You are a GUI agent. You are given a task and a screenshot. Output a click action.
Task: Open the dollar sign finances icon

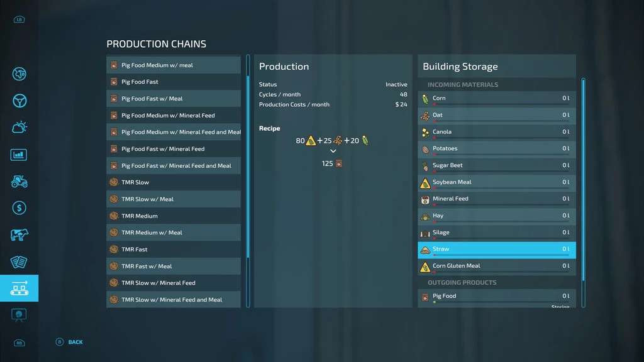click(19, 208)
